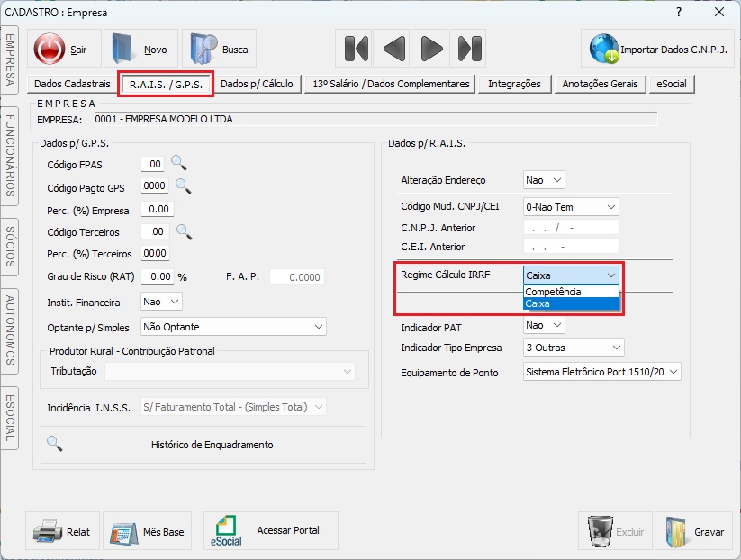Click Importar Dados C.N.P.J. button
This screenshot has height=560, width=741.
coord(659,50)
